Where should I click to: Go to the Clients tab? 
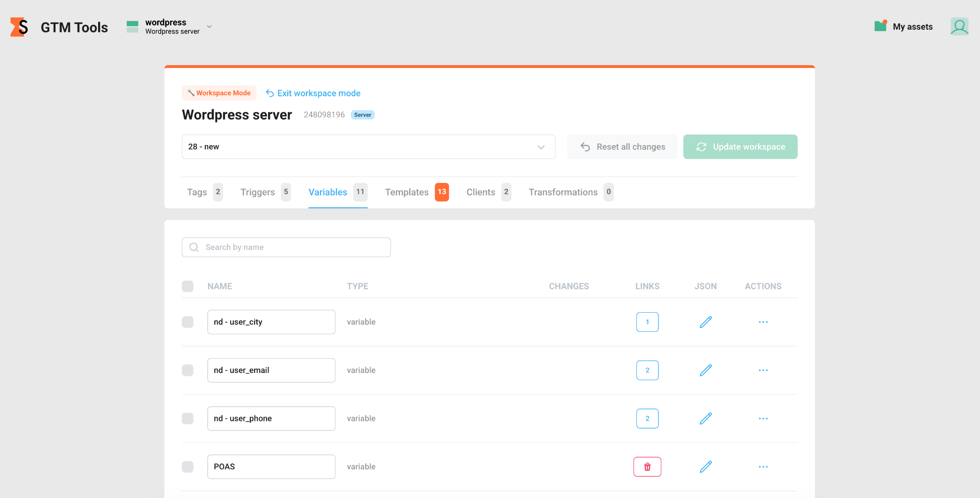(x=489, y=192)
